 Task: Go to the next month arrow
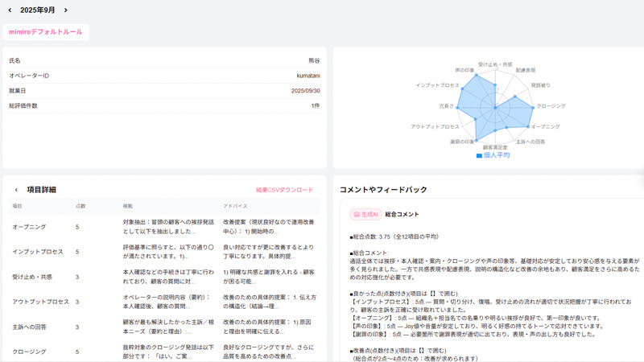coord(66,10)
